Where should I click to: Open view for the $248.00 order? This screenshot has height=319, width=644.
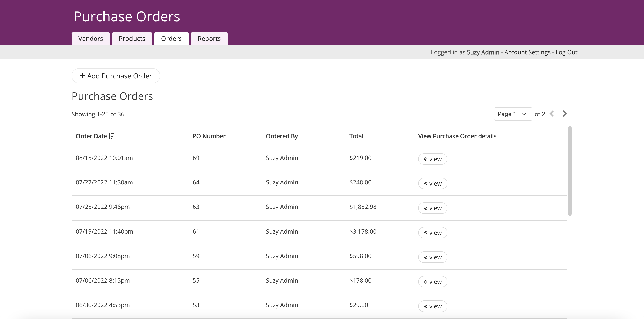pyautogui.click(x=433, y=184)
